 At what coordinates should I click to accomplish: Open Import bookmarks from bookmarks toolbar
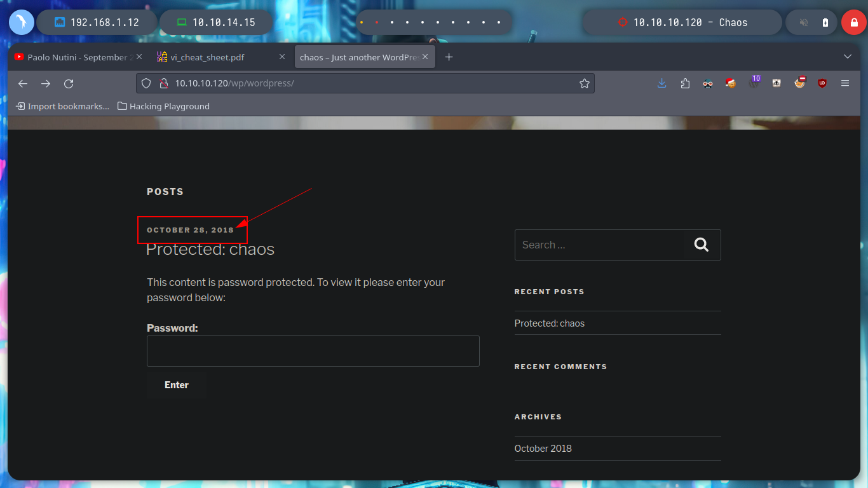(62, 106)
